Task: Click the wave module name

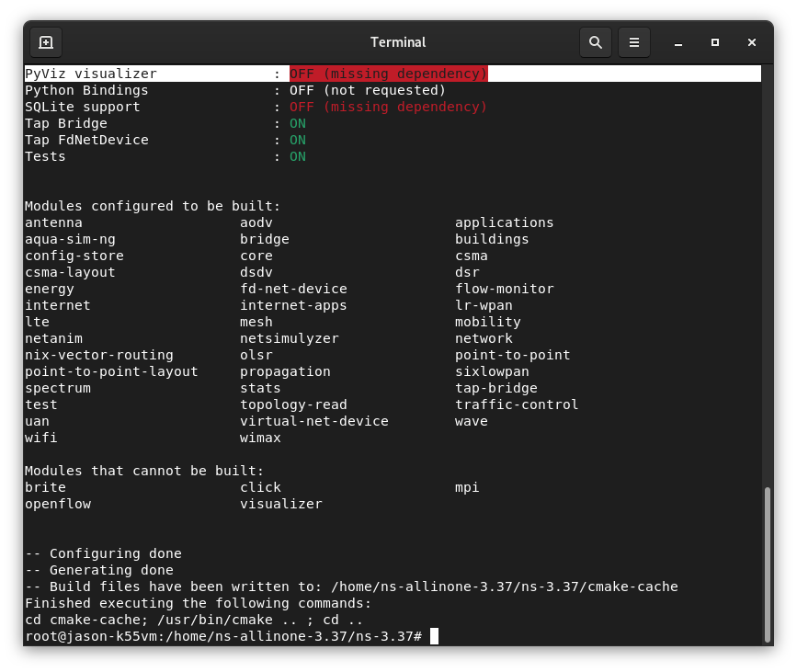Action: coord(472,421)
